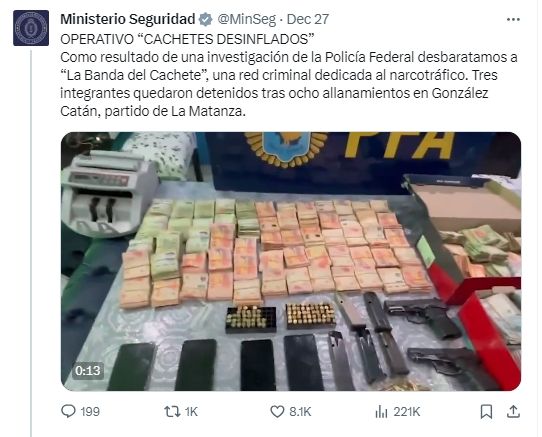
Task: Click the 8.1K likes count
Action: pos(300,412)
